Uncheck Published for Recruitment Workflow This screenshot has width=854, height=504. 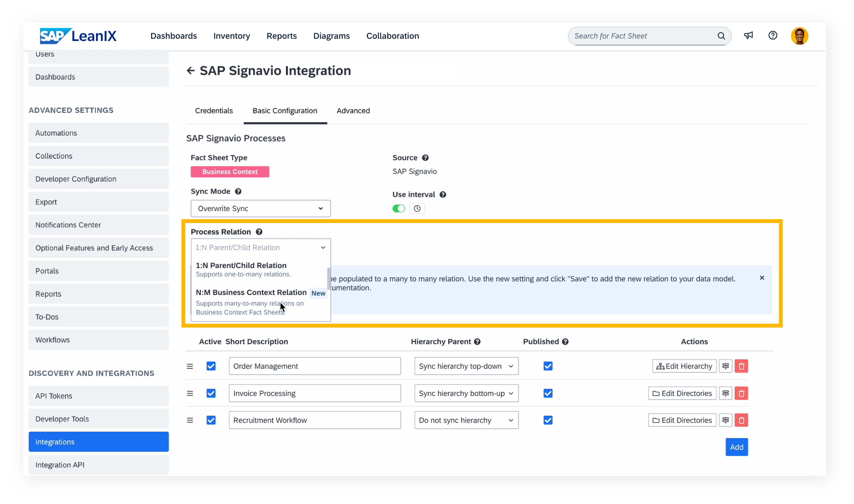click(548, 420)
